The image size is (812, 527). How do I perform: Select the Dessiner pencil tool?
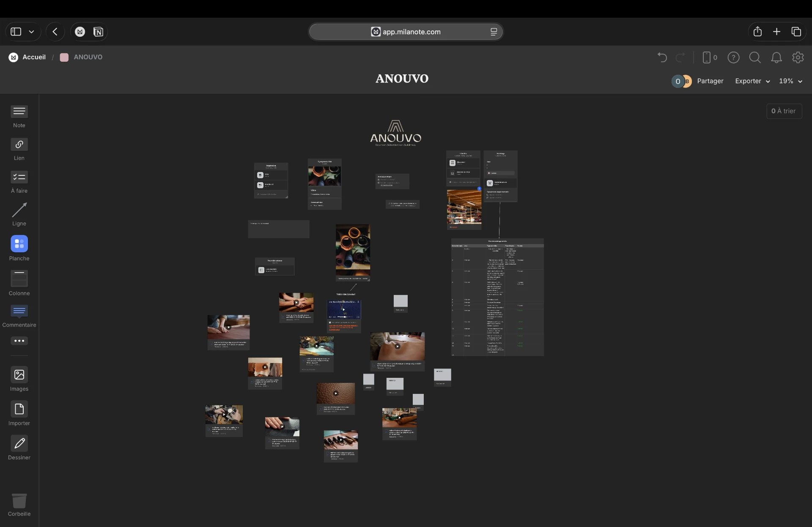tap(19, 448)
